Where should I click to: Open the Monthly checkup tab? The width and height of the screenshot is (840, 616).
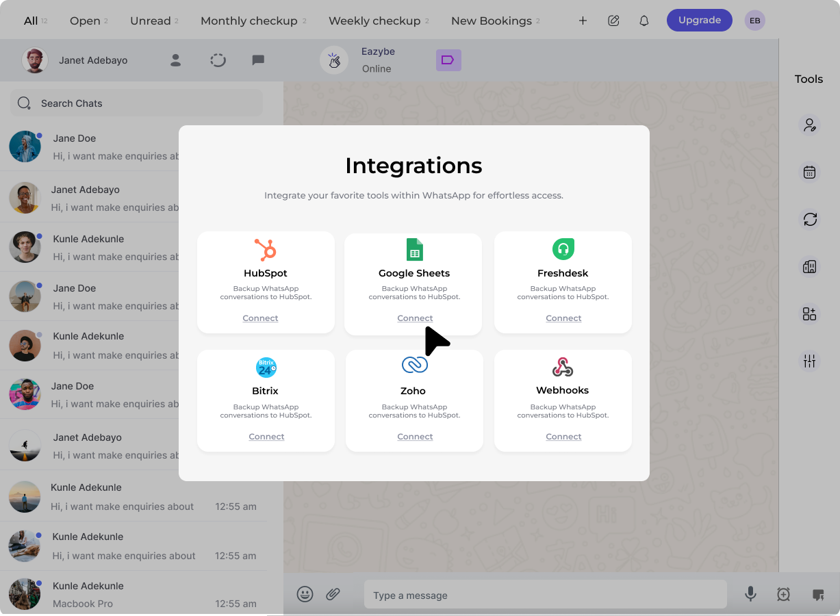click(x=248, y=21)
